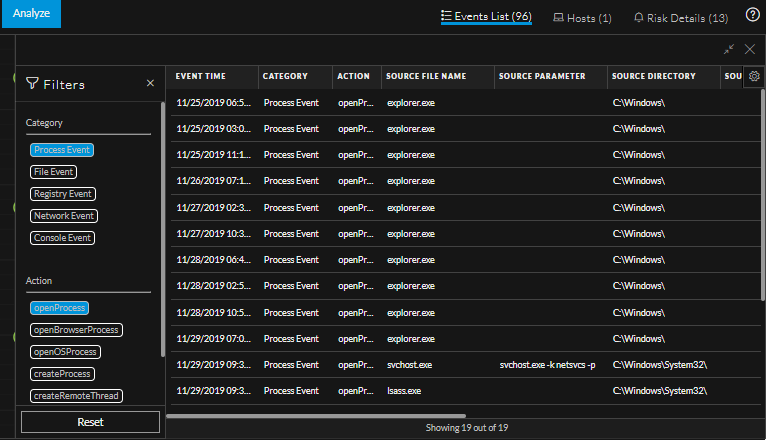Toggle the createRemoteThread action filter
This screenshot has width=766, height=440.
pos(76,396)
